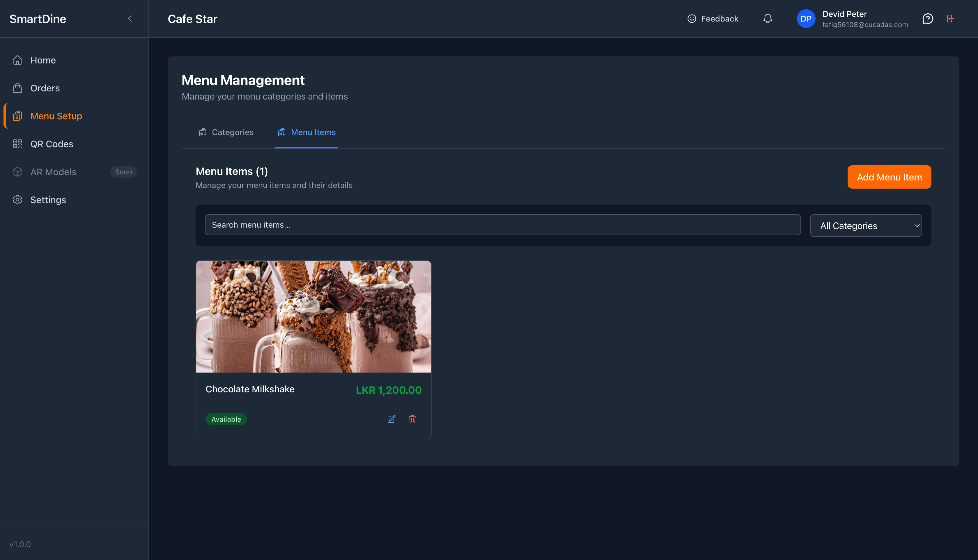Image resolution: width=978 pixels, height=560 pixels.
Task: Open Settings from the sidebar
Action: coord(48,200)
